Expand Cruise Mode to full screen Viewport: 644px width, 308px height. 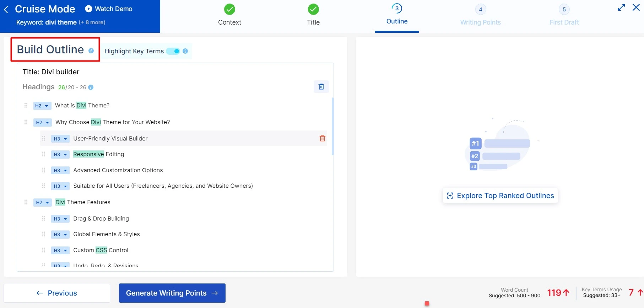621,7
